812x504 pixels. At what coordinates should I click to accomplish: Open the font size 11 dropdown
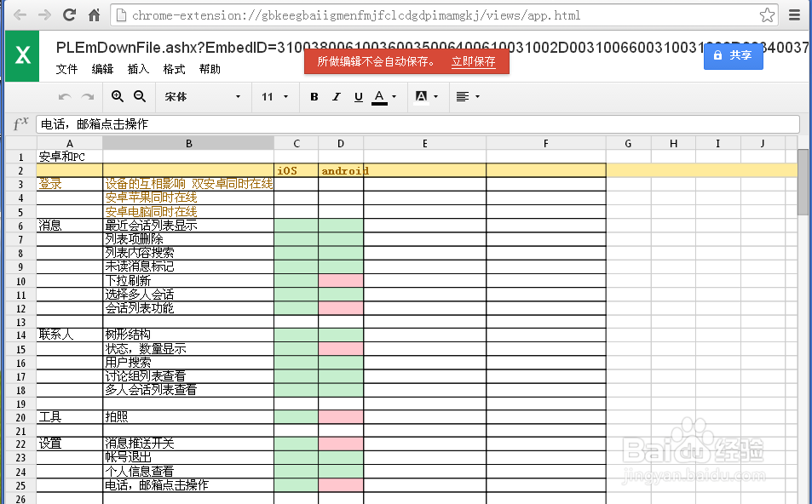coord(274,96)
